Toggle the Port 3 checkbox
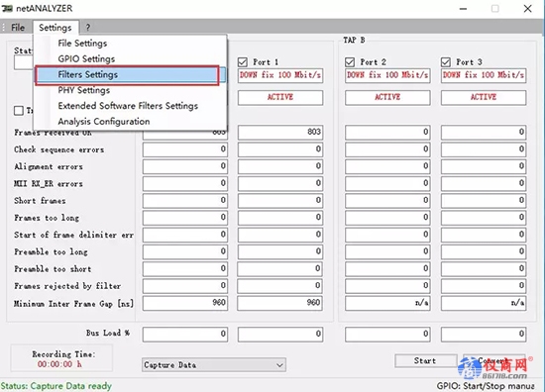 click(446, 62)
